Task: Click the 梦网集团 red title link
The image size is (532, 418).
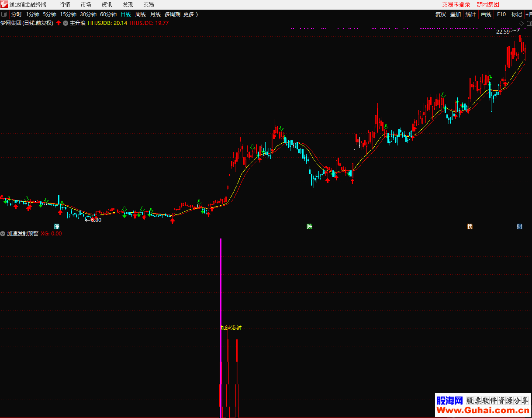Action: click(x=488, y=4)
